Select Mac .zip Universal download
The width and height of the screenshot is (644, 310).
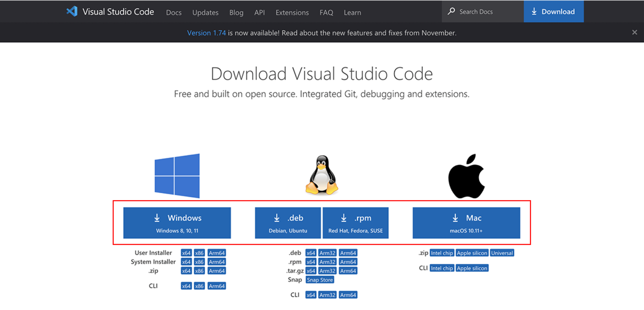[502, 253]
